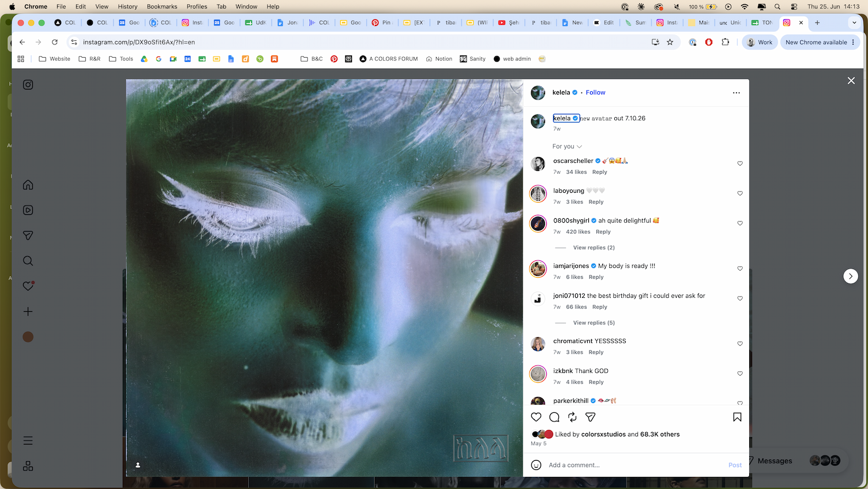Open the Pinterest bookmark icon

click(334, 59)
